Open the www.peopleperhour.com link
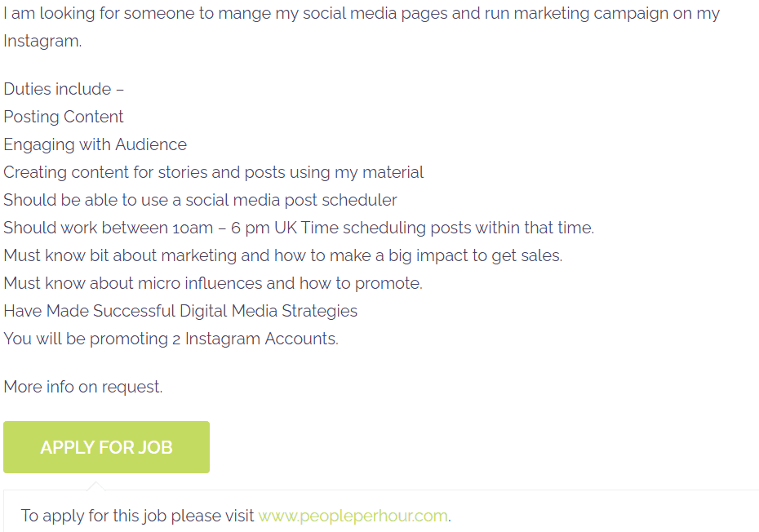Screen dimensions: 759x532 (x=353, y=516)
